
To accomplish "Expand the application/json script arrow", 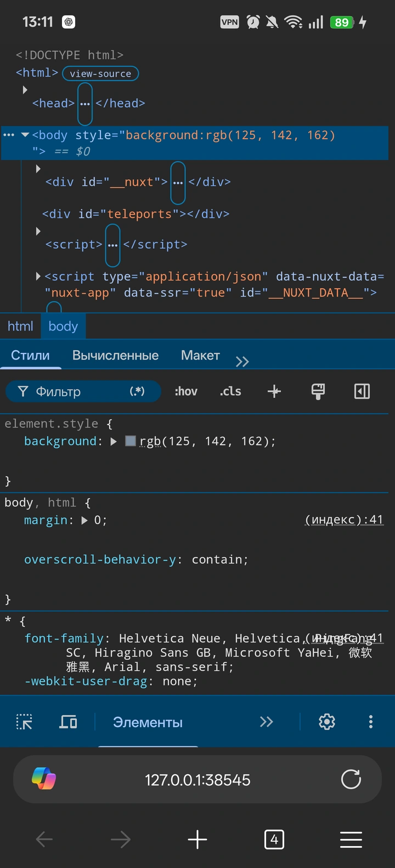I will click(38, 276).
